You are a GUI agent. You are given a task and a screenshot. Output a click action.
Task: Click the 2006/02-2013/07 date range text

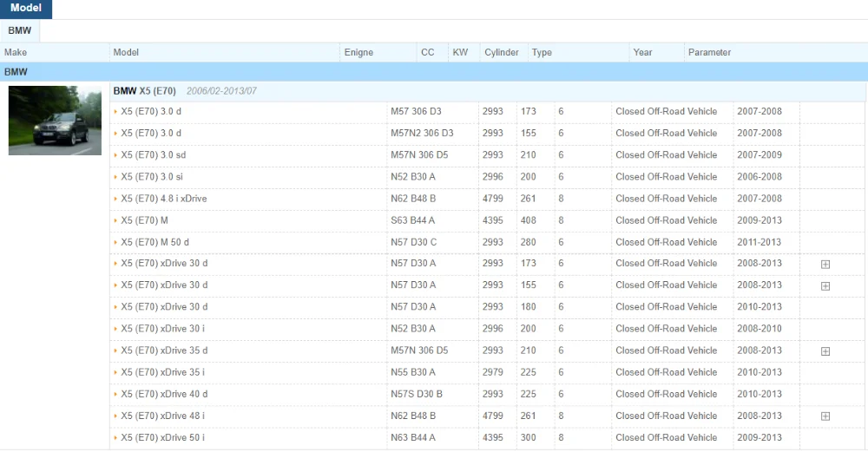[221, 91]
